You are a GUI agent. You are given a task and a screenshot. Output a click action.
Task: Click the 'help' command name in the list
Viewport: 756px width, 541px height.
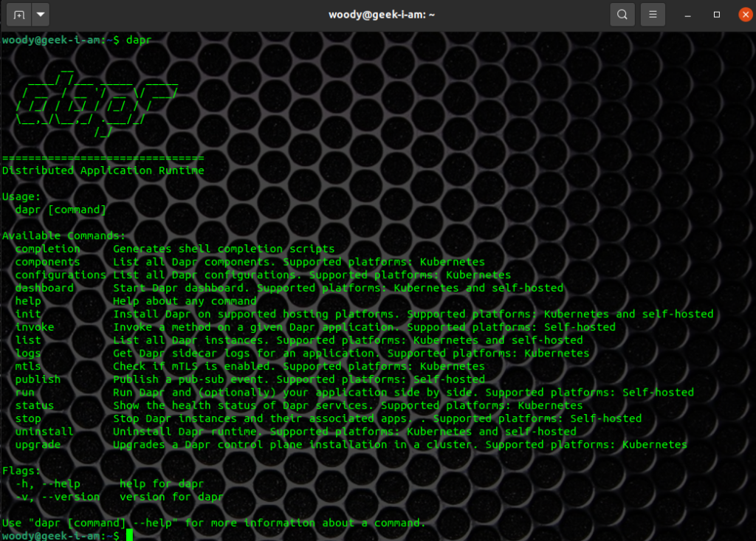pos(28,301)
